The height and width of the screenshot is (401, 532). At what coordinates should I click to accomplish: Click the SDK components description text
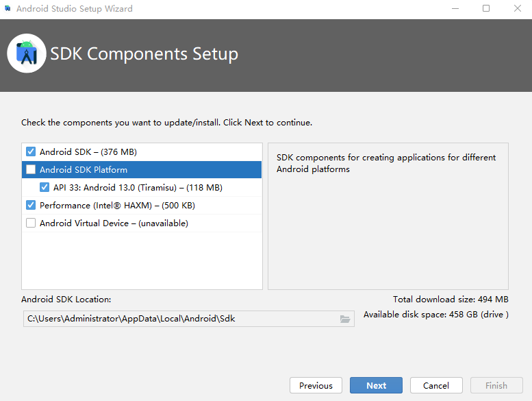(386, 163)
